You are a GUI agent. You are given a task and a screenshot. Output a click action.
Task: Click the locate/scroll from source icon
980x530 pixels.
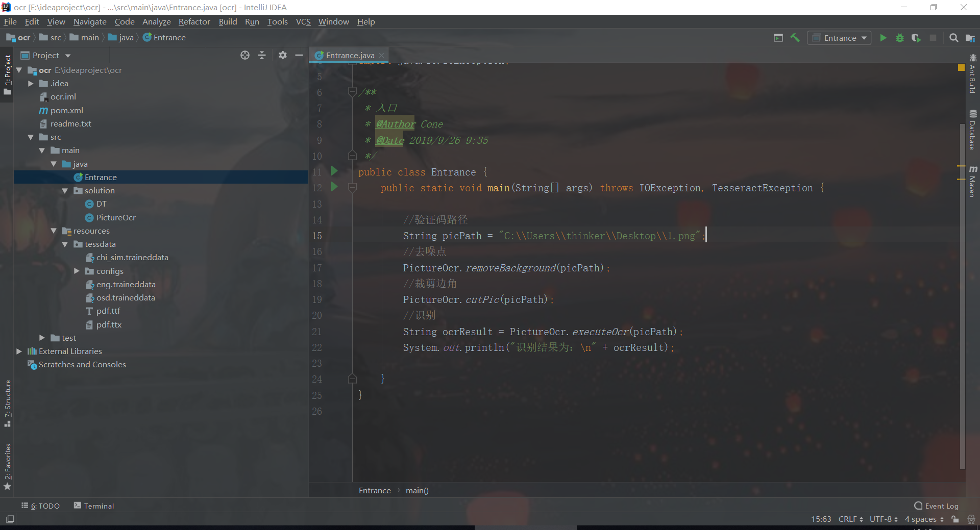point(245,55)
